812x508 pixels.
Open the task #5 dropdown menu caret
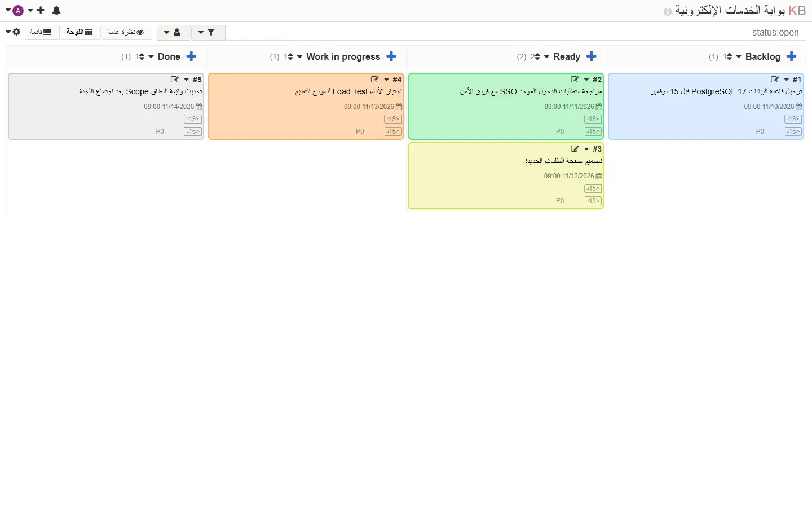[x=186, y=80]
